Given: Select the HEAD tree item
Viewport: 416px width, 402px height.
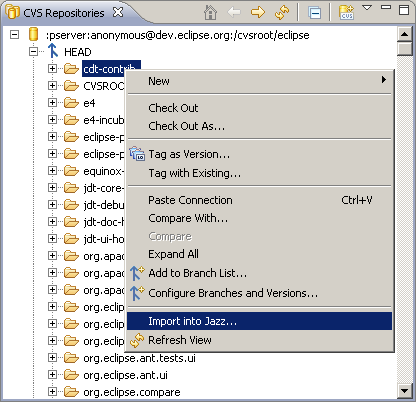Looking at the screenshot, I should pyautogui.click(x=78, y=52).
